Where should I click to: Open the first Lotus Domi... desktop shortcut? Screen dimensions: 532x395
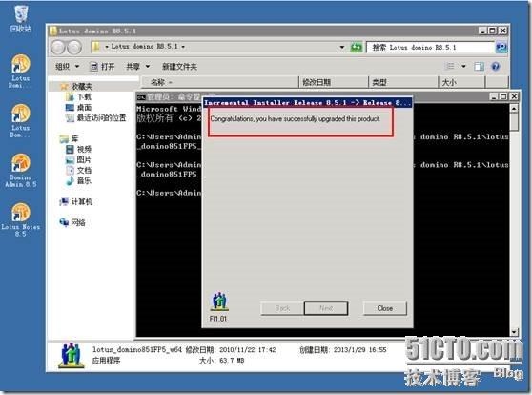20,71
